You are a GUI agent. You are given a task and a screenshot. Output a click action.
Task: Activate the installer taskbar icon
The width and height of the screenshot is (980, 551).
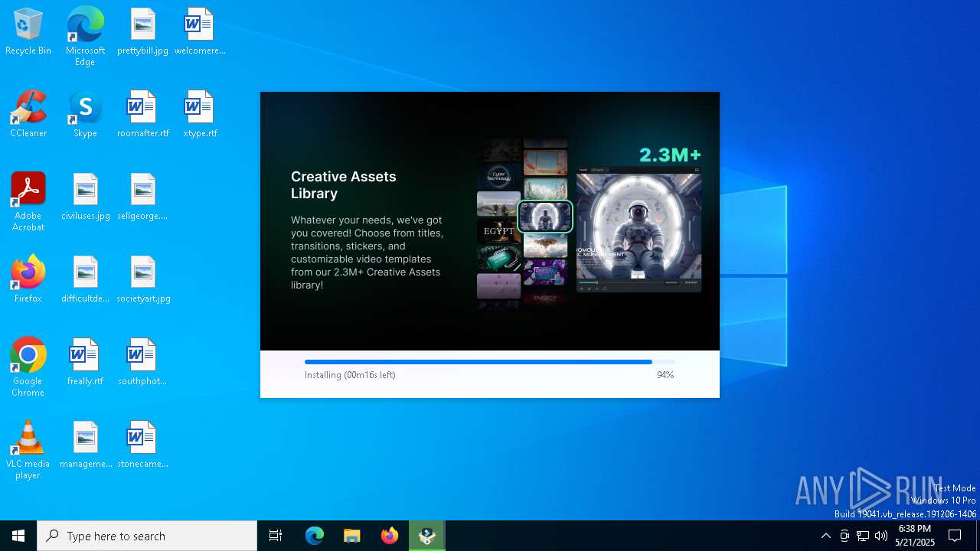427,536
